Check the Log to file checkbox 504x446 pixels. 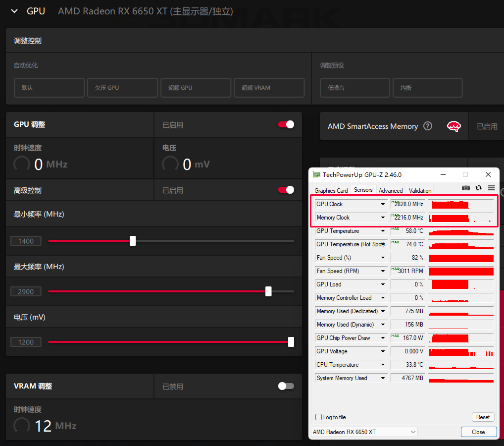pos(318,417)
